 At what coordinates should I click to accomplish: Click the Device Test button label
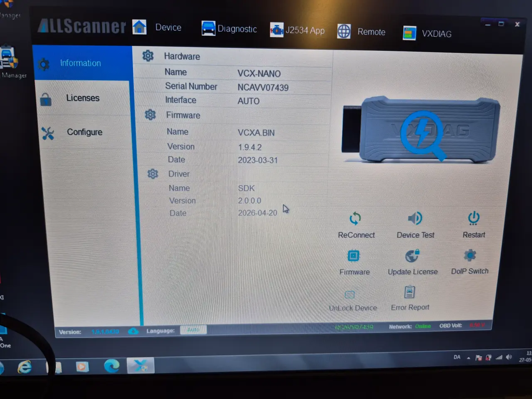point(415,235)
